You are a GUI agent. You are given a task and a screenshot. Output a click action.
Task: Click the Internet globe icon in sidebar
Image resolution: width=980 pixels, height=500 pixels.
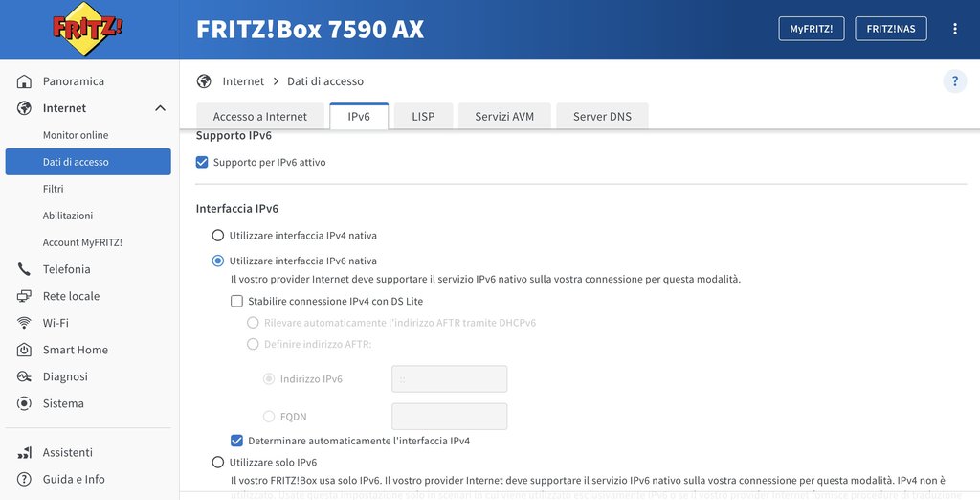click(24, 108)
